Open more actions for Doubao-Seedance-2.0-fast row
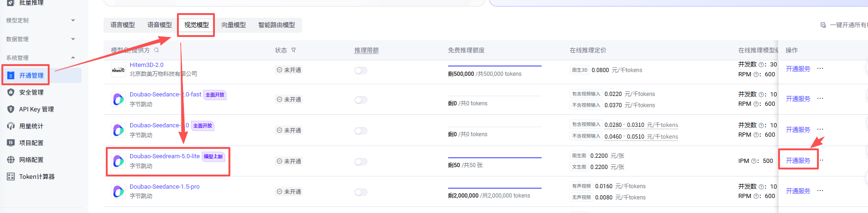 pos(820,99)
